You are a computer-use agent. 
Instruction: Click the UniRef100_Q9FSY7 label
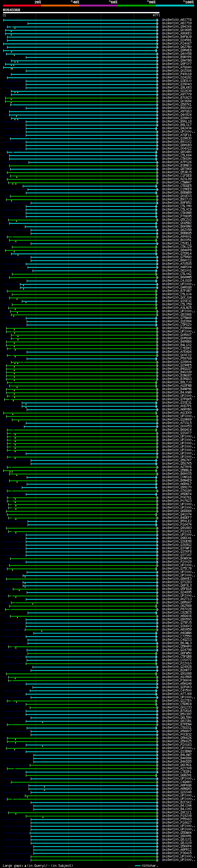pyautogui.click(x=177, y=64)
